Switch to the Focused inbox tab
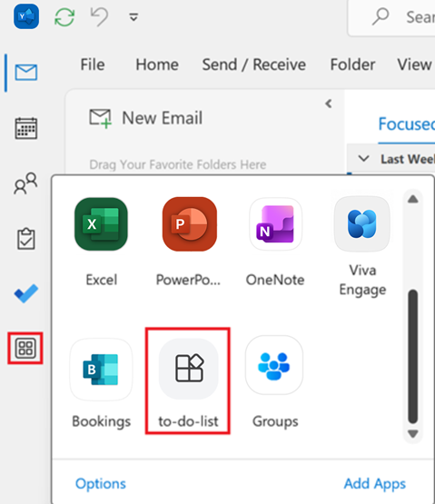 pos(407,124)
